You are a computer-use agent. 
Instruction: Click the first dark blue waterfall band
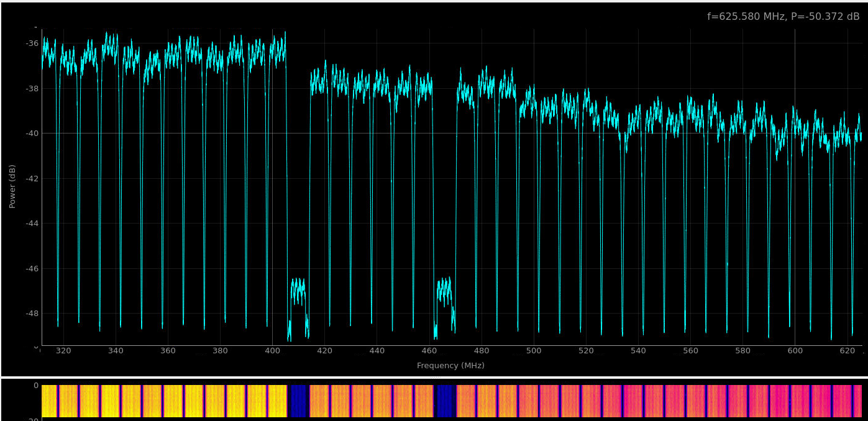point(298,401)
